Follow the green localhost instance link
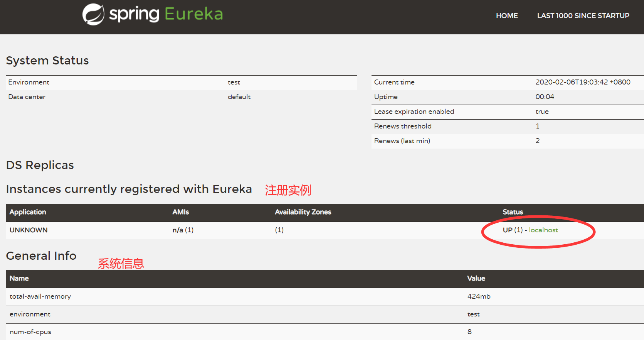This screenshot has height=340, width=644. point(543,230)
